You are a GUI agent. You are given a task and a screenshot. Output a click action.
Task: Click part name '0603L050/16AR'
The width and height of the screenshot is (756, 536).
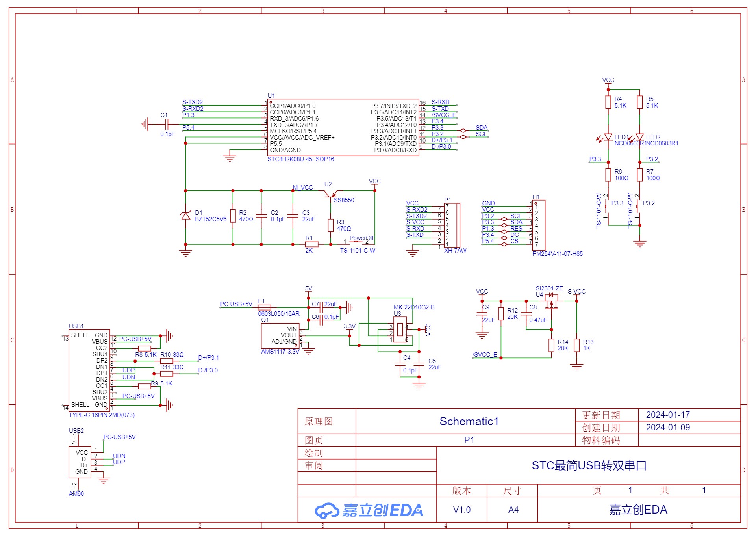point(279,314)
